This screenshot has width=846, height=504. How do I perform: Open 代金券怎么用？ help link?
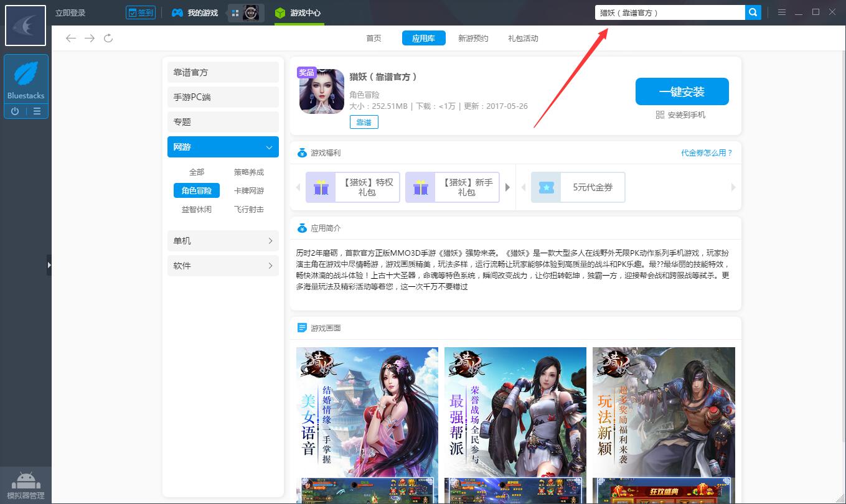707,153
